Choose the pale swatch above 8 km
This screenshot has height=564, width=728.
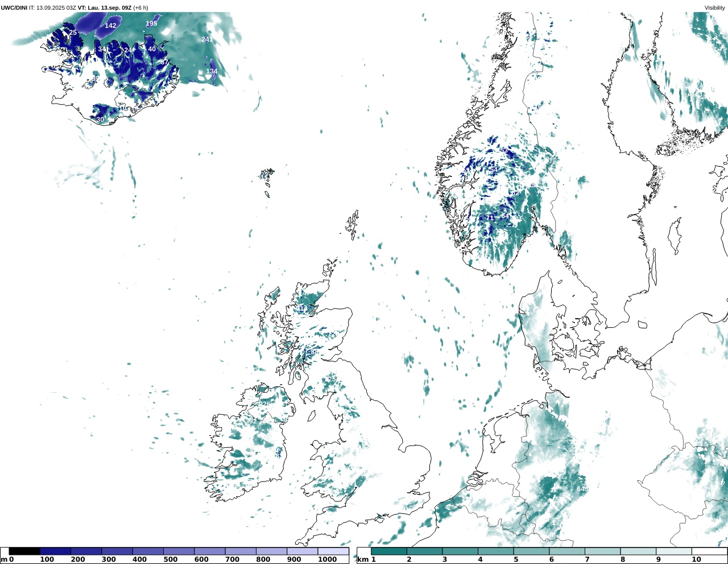coord(638,551)
